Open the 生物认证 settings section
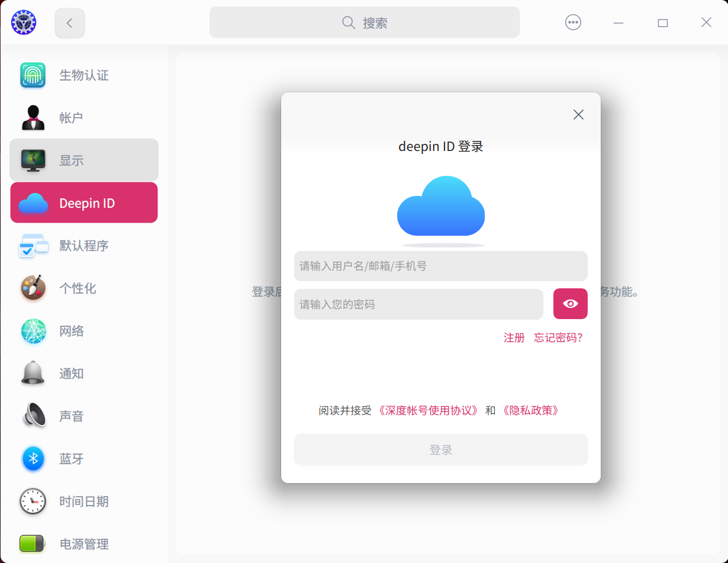The width and height of the screenshot is (728, 563). coord(84,75)
